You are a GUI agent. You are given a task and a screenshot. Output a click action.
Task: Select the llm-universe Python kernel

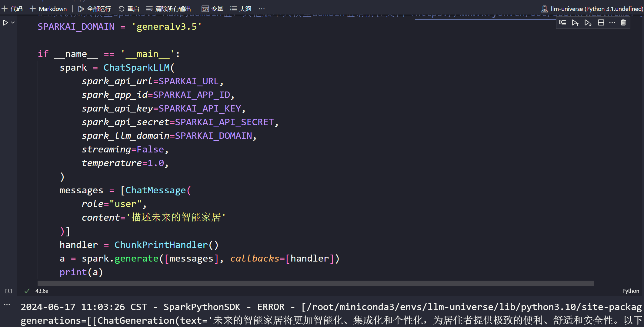pos(592,9)
